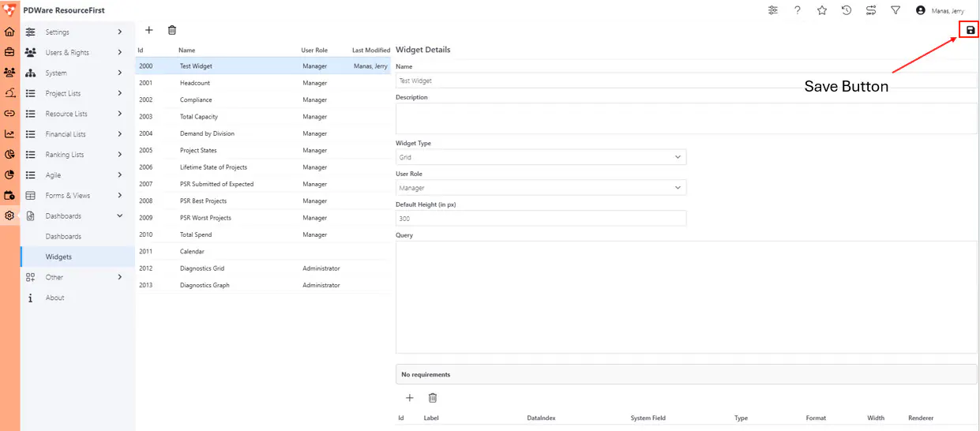Select the Project States row
The image size is (980, 431).
pyautogui.click(x=263, y=150)
